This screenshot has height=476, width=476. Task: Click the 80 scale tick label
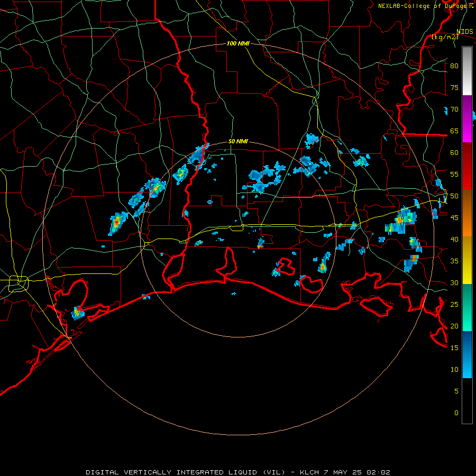pos(454,66)
